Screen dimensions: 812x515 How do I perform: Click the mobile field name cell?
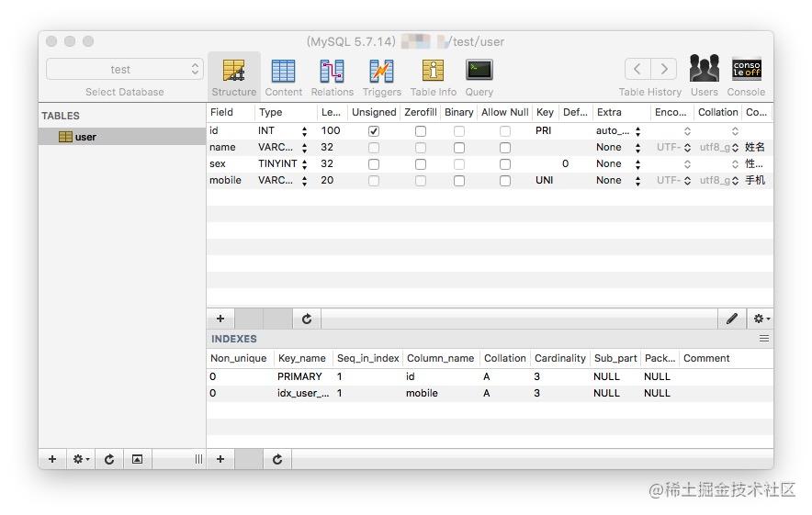(x=225, y=180)
